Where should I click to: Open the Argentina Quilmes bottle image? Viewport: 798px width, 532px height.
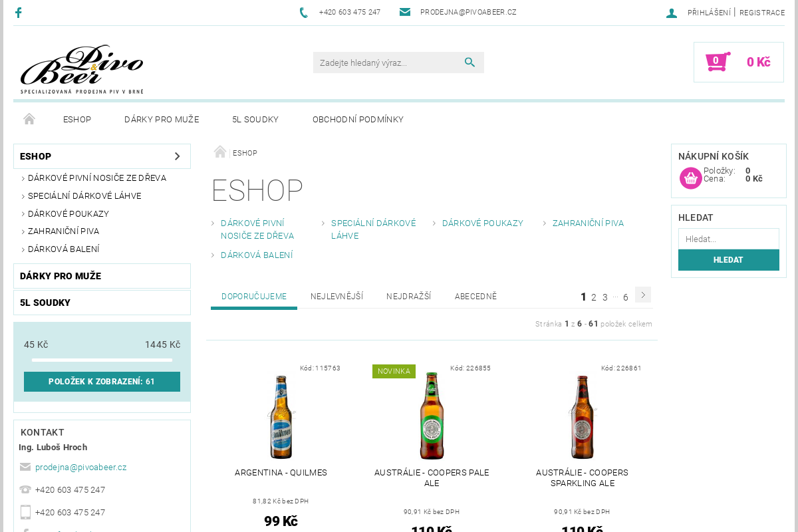coord(281,417)
